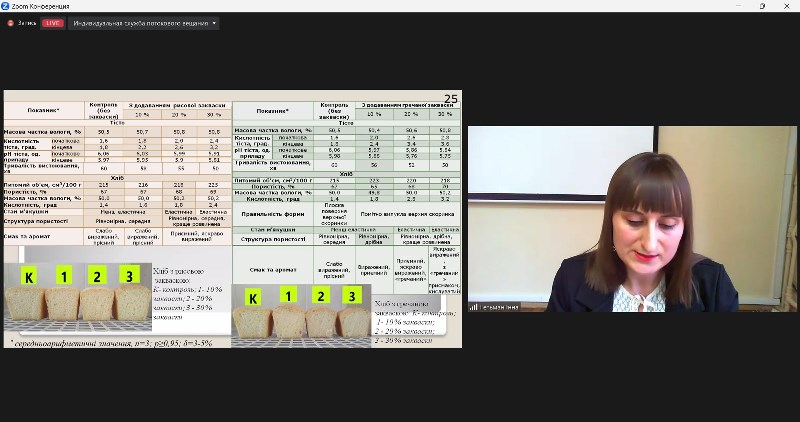The height and width of the screenshot is (422, 800).
Task: Click the label 3 in the buckwheat sourdough bread photo
Action: [352, 295]
